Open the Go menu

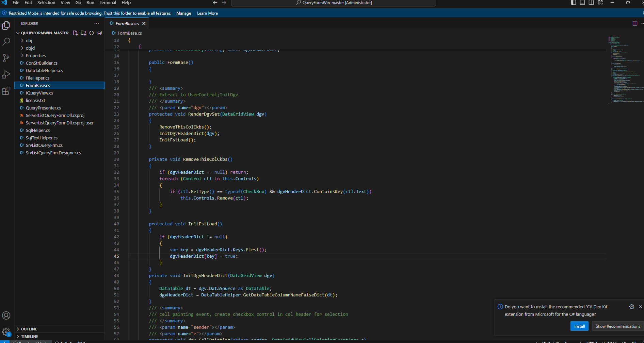78,3
